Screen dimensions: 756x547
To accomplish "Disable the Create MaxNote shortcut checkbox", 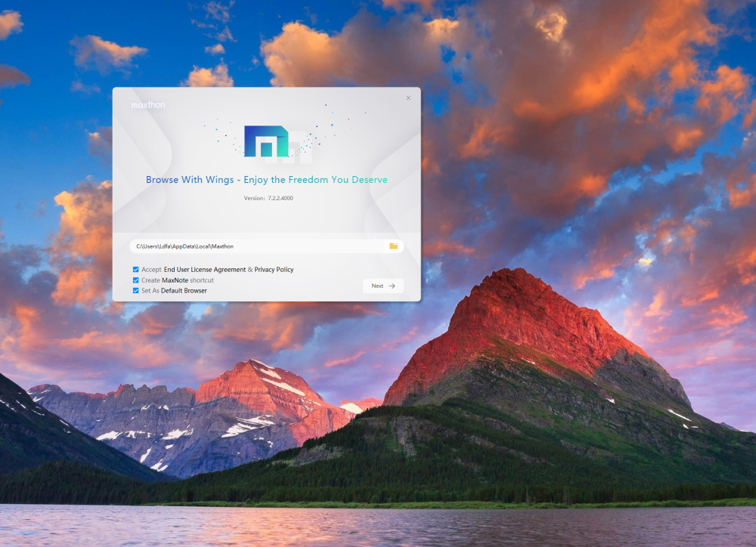I will [x=135, y=280].
